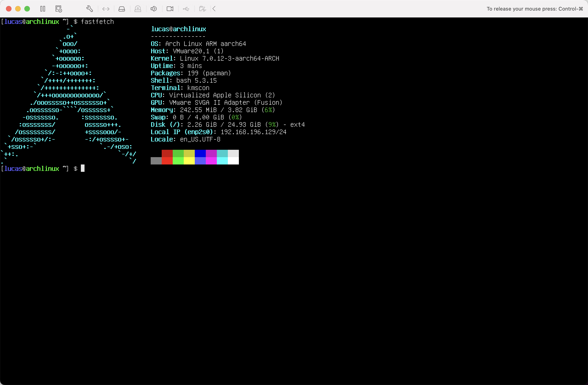This screenshot has width=588, height=385.
Task: Click the 'Locale: en_US.UTF-8' line
Action: tap(186, 139)
